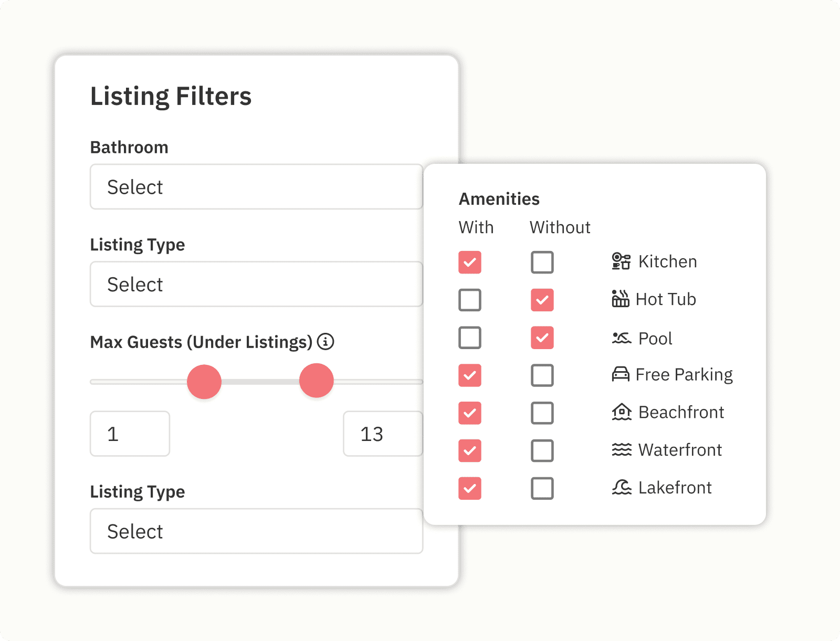Image resolution: width=840 pixels, height=641 pixels.
Task: Click the Hot Tub amenity icon
Action: click(x=620, y=299)
